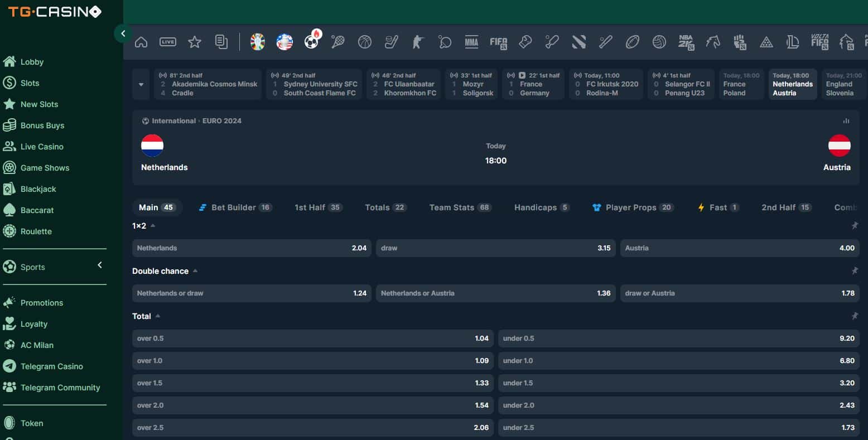The height and width of the screenshot is (440, 868).
Task: Choose the Counter-Strike shooter icon
Action: coord(418,42)
